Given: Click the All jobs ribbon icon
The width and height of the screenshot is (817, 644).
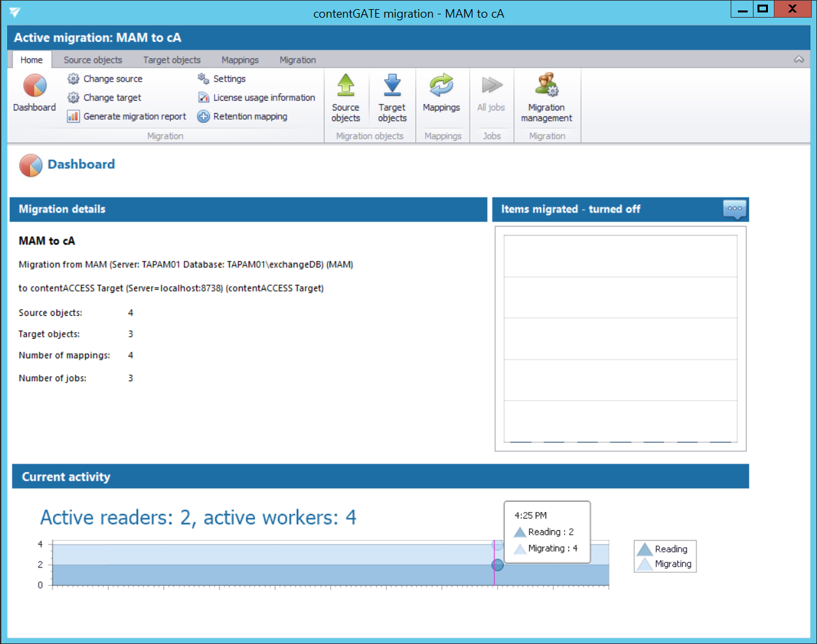Looking at the screenshot, I should click(491, 86).
